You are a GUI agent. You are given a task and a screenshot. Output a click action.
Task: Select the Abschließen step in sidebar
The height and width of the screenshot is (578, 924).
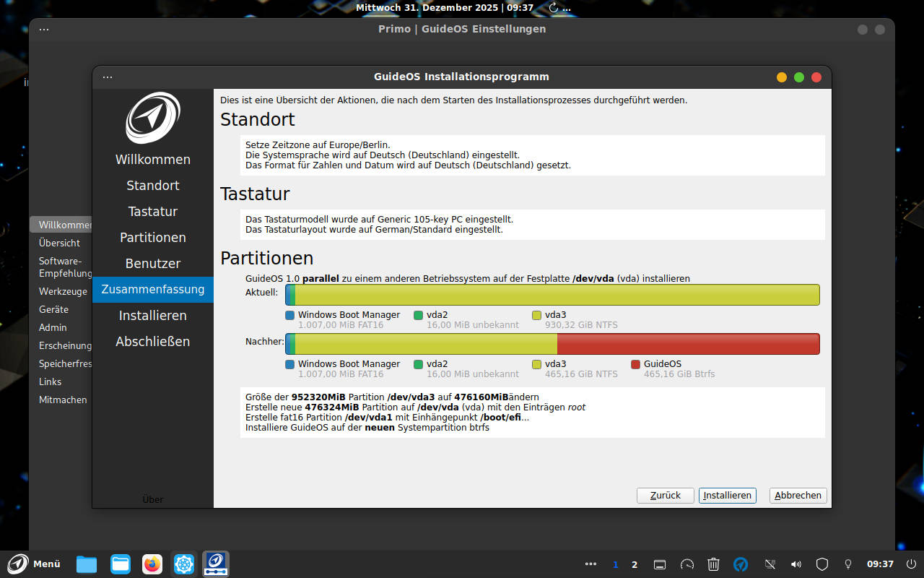click(153, 342)
